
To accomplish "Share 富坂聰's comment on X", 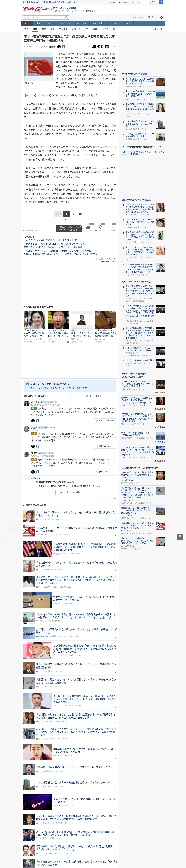I will pyautogui.click(x=33, y=472).
